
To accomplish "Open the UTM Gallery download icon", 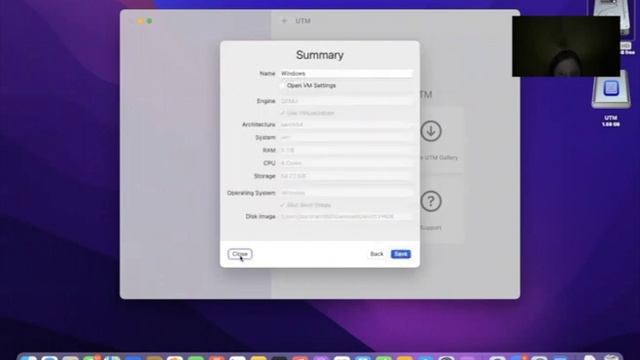I will tap(431, 131).
